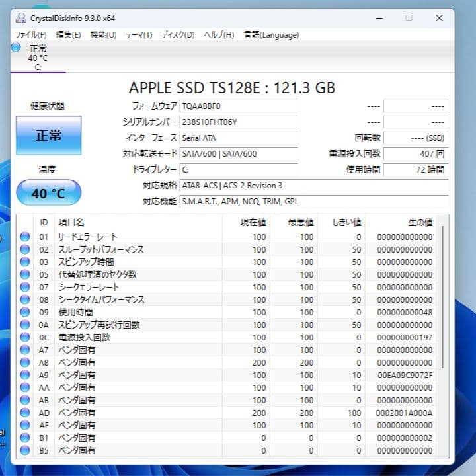
Task: Click the status orb for ID 09 row
Action: (x=25, y=312)
